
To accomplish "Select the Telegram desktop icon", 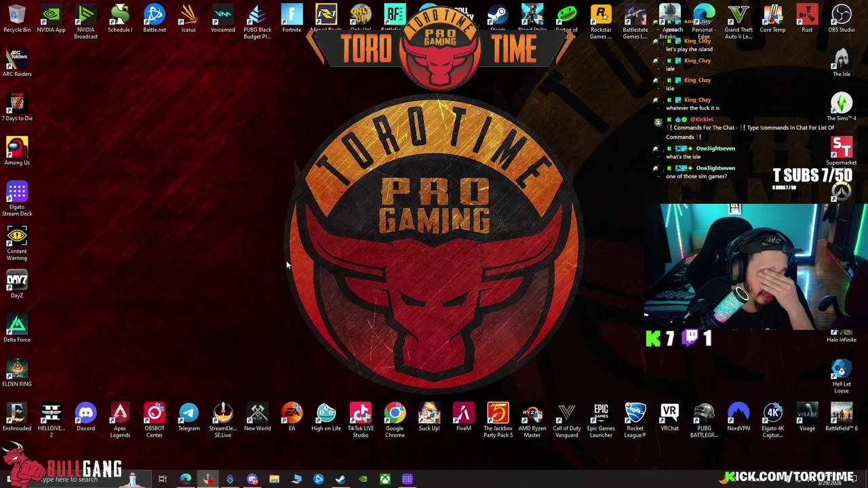I will [189, 418].
